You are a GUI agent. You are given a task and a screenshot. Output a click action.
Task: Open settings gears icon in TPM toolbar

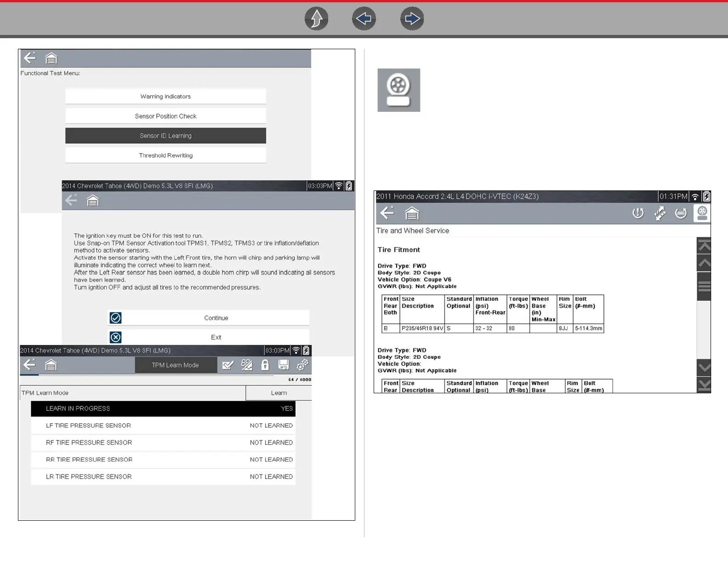point(302,365)
